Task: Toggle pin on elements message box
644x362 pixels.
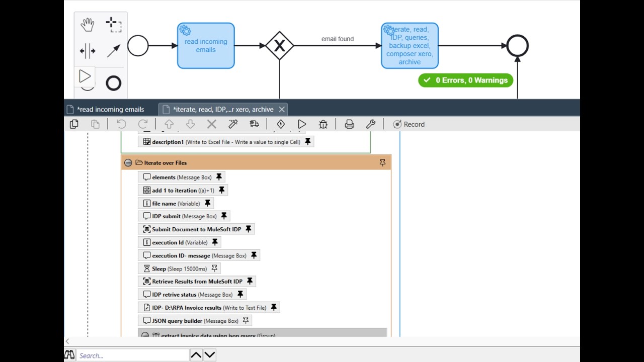Action: 219,177
